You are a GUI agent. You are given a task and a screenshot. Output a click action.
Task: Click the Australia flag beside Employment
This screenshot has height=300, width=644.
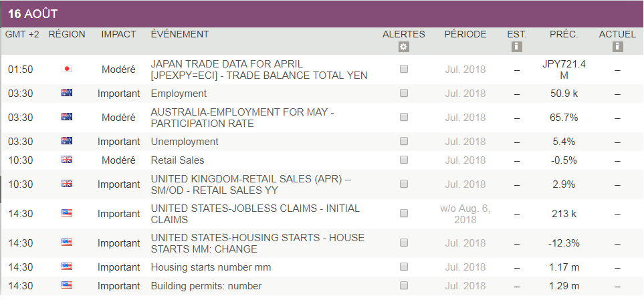point(67,93)
